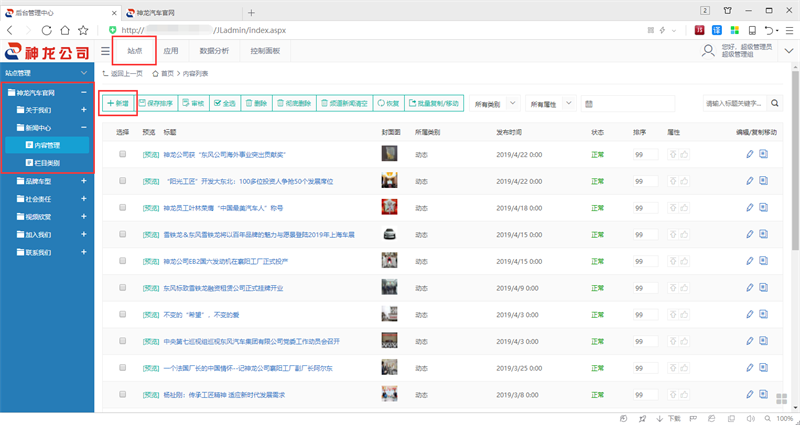Screen dimensions: 800x425
Task: Check the box for 神龙公司EB2国六发动机 row
Action: [x=122, y=261]
